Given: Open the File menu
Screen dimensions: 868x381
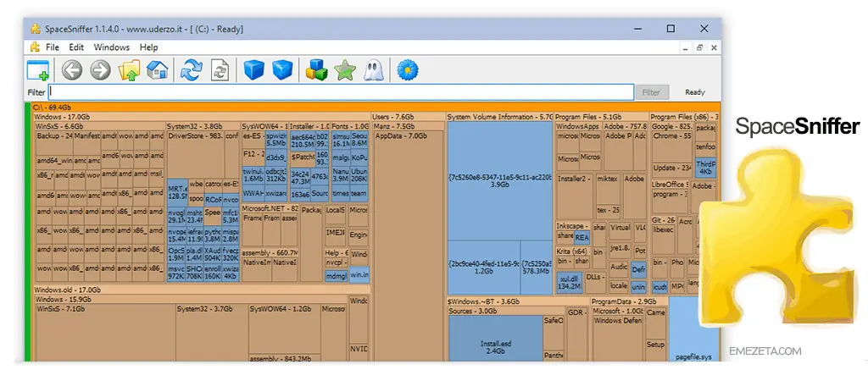Looking at the screenshot, I should (x=53, y=47).
